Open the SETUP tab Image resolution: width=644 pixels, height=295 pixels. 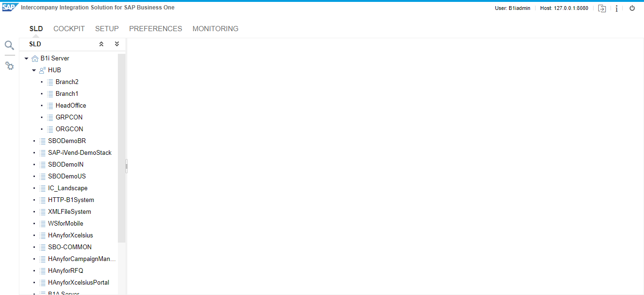pos(107,29)
